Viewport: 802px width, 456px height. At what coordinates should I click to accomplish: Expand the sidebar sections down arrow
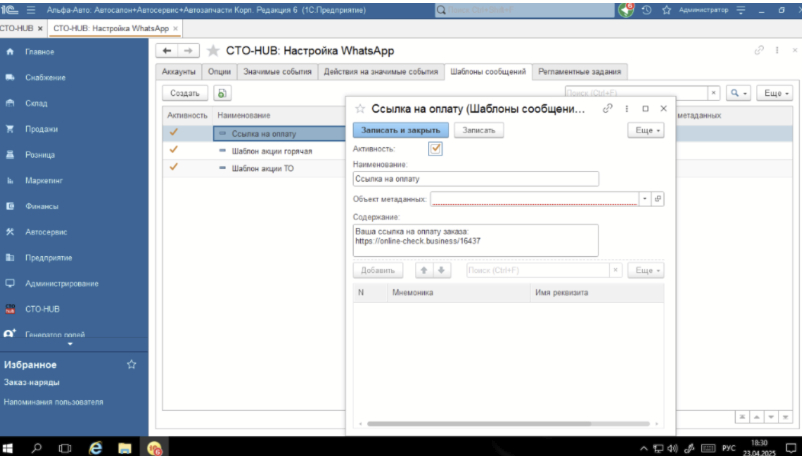[70, 344]
